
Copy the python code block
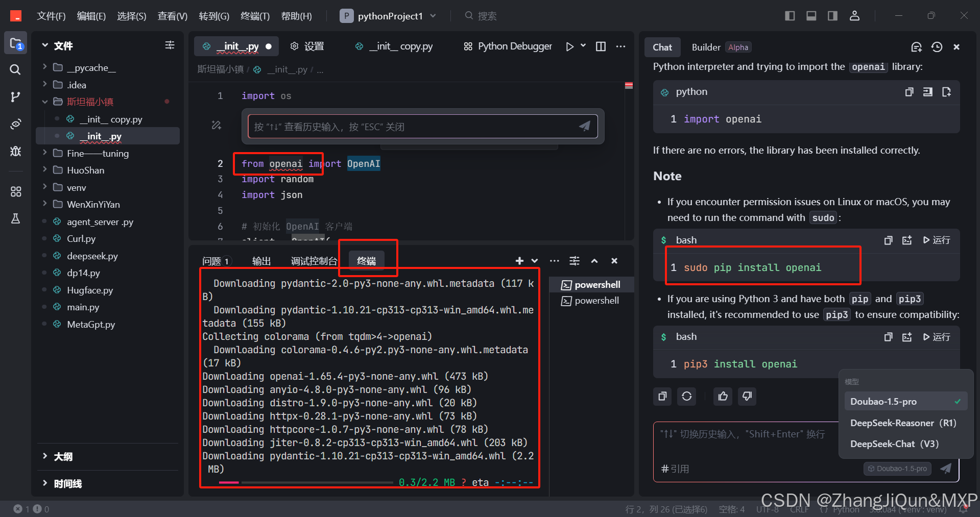point(909,92)
